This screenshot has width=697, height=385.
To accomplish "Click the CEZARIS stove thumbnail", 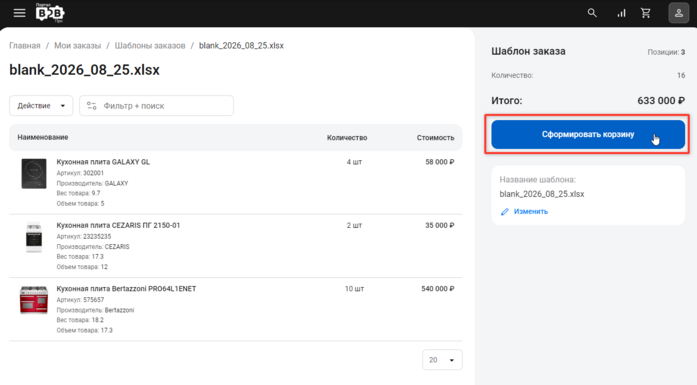I will pyautogui.click(x=34, y=237).
